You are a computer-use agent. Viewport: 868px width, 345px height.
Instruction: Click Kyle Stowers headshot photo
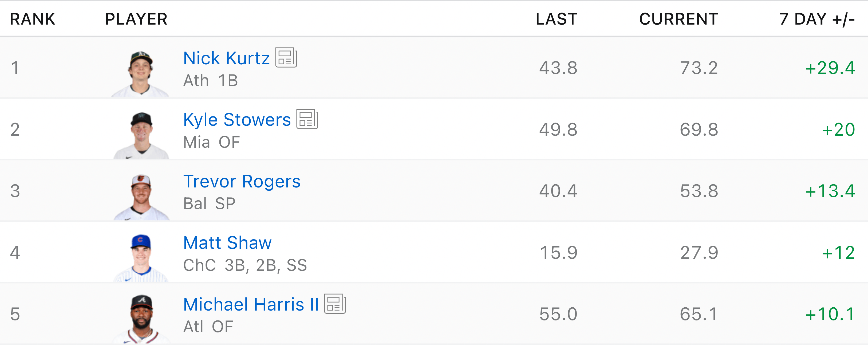coord(141,135)
